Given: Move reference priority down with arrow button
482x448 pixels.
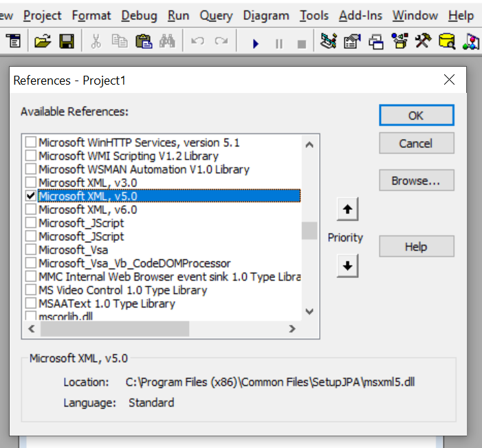Looking at the screenshot, I should (347, 266).
